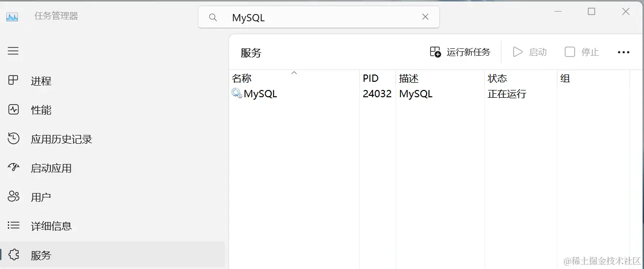
Task: Click the MySQL search field
Action: click(319, 17)
